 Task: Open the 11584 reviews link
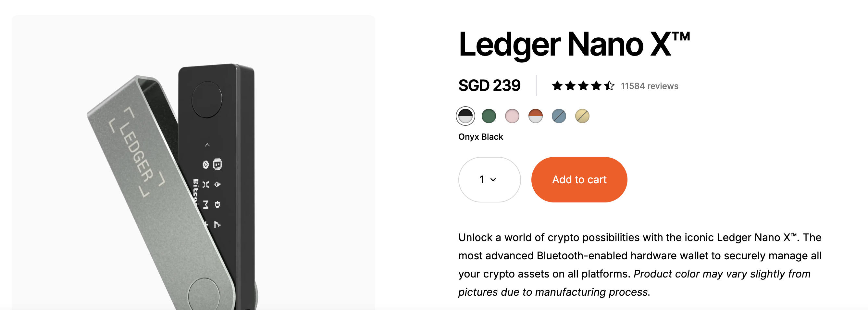tap(649, 86)
